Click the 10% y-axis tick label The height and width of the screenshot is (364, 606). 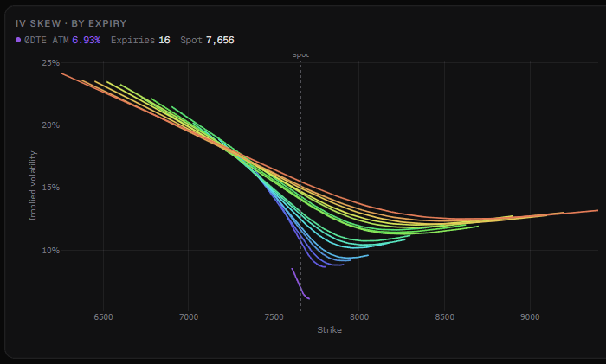[50, 251]
